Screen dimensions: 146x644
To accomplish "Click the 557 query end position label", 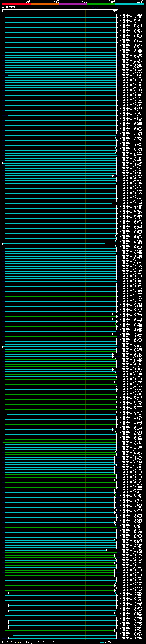I will pos(115,11).
